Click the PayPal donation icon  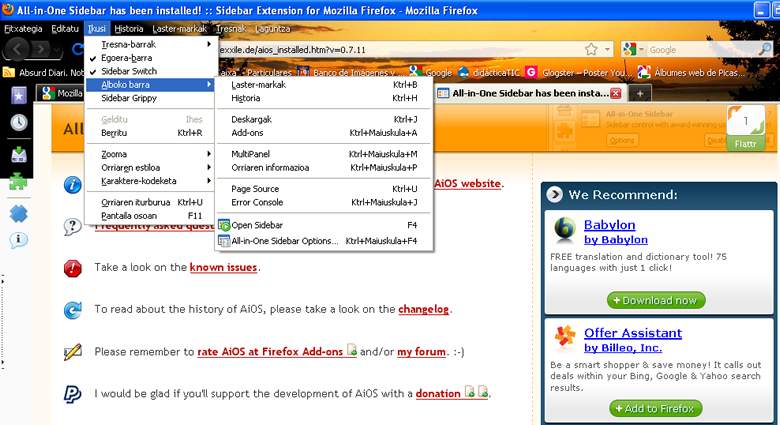click(73, 394)
